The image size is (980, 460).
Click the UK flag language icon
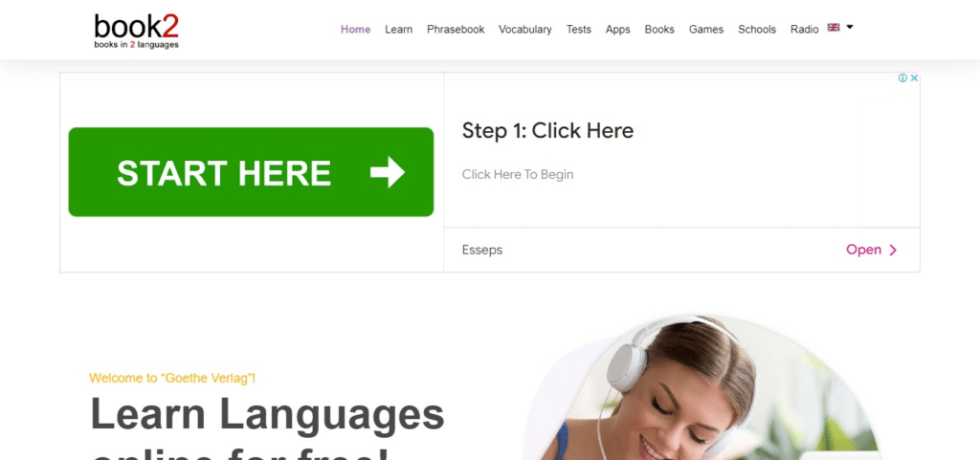pos(834,28)
